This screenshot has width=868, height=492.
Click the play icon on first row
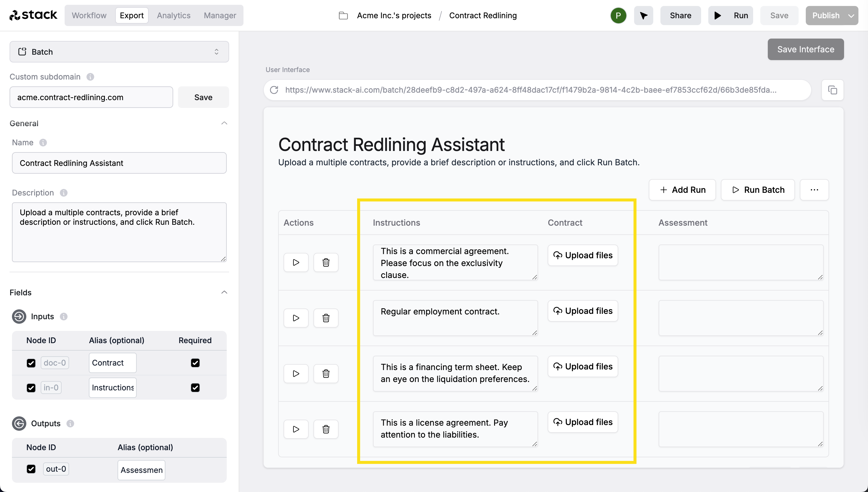pyautogui.click(x=296, y=262)
